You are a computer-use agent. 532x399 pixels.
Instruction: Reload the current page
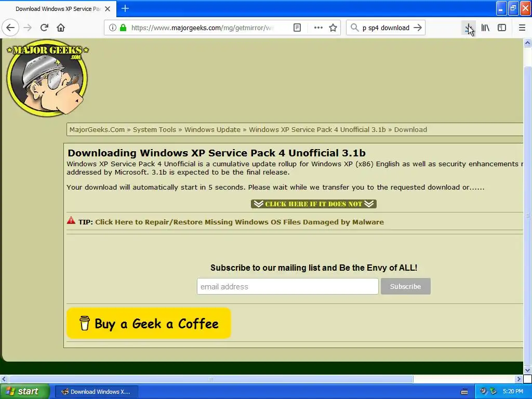pos(44,28)
